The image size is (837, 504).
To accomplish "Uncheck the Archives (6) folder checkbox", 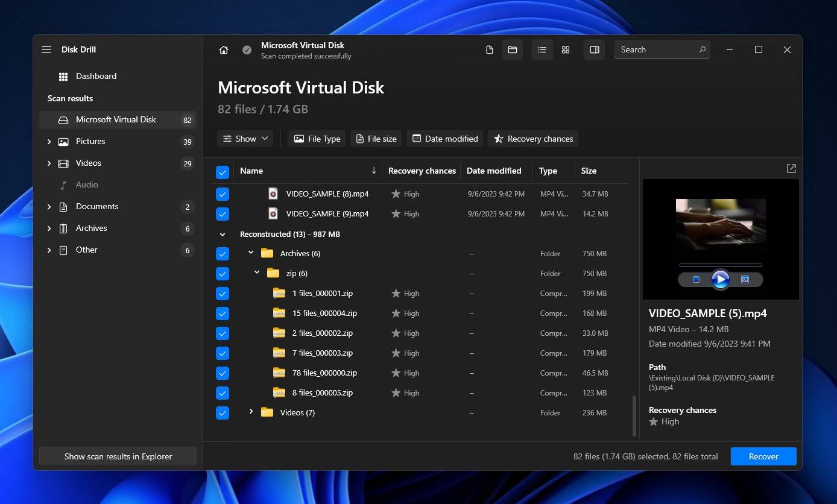I will (223, 254).
